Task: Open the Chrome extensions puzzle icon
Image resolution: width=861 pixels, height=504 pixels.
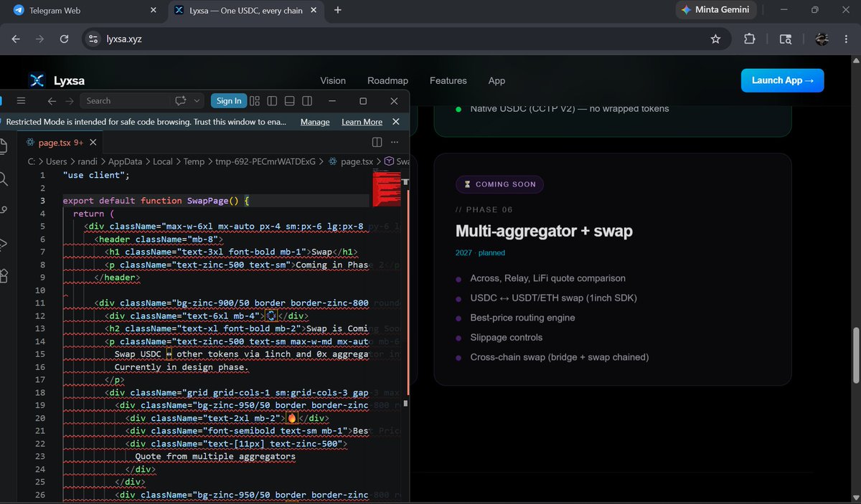Action: (750, 39)
